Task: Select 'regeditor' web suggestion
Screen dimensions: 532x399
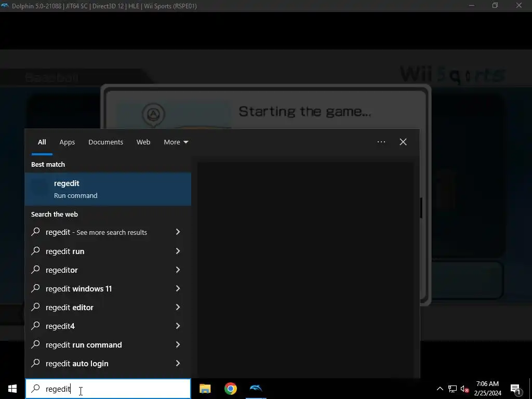Action: click(x=108, y=270)
